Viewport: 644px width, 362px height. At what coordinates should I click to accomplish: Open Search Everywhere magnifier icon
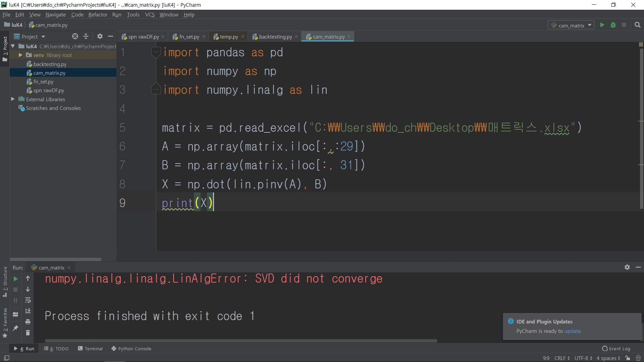tap(638, 25)
